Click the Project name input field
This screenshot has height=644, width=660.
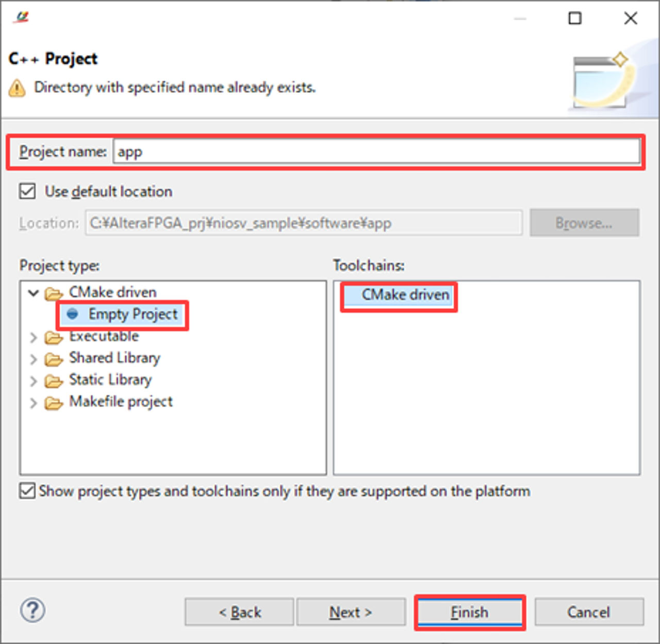[x=376, y=152]
